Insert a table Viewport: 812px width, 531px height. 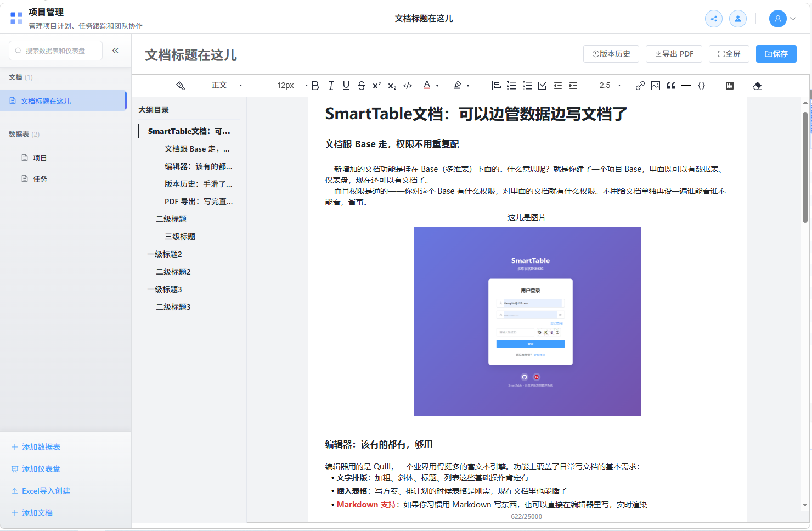tap(730, 86)
